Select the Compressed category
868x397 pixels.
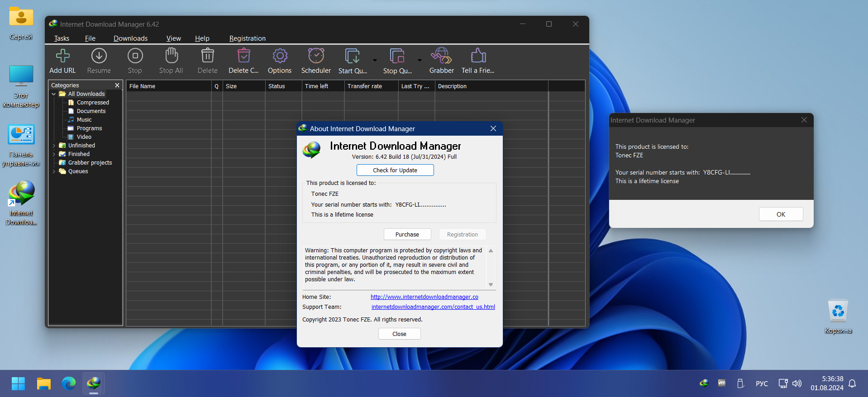tap(93, 103)
